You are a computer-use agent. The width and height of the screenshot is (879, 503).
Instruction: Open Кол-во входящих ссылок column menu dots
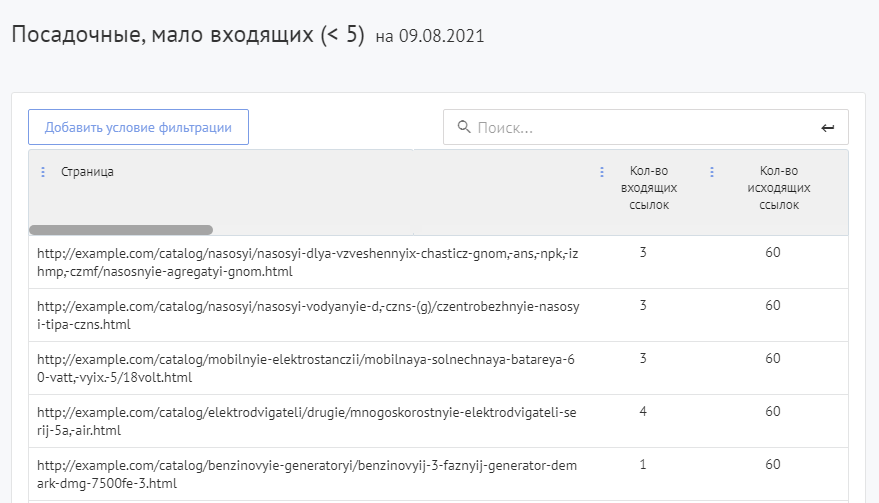click(601, 172)
